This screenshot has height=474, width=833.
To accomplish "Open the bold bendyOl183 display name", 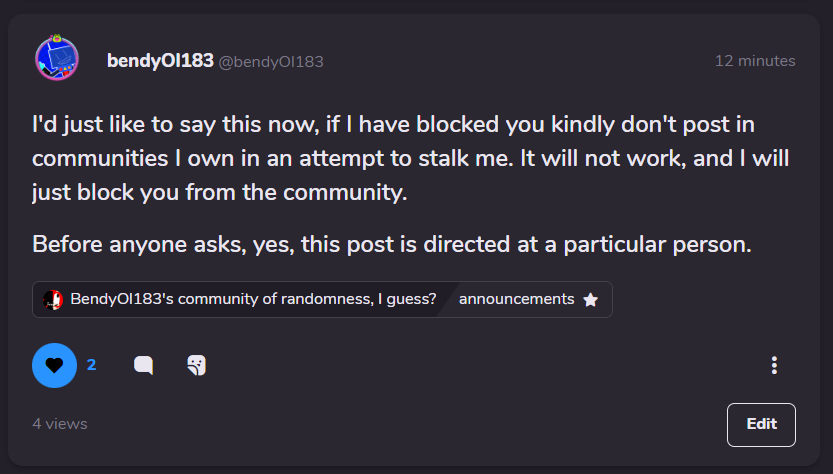I will coord(160,61).
